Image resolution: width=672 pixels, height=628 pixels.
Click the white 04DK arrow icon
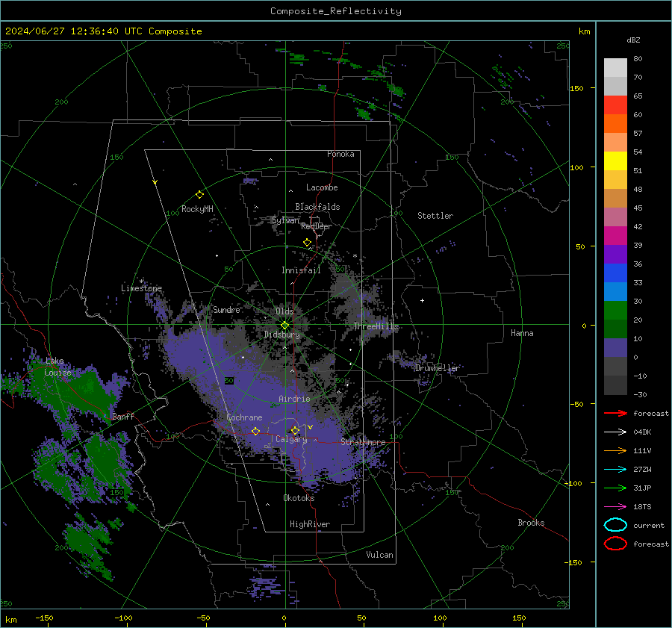click(x=615, y=432)
